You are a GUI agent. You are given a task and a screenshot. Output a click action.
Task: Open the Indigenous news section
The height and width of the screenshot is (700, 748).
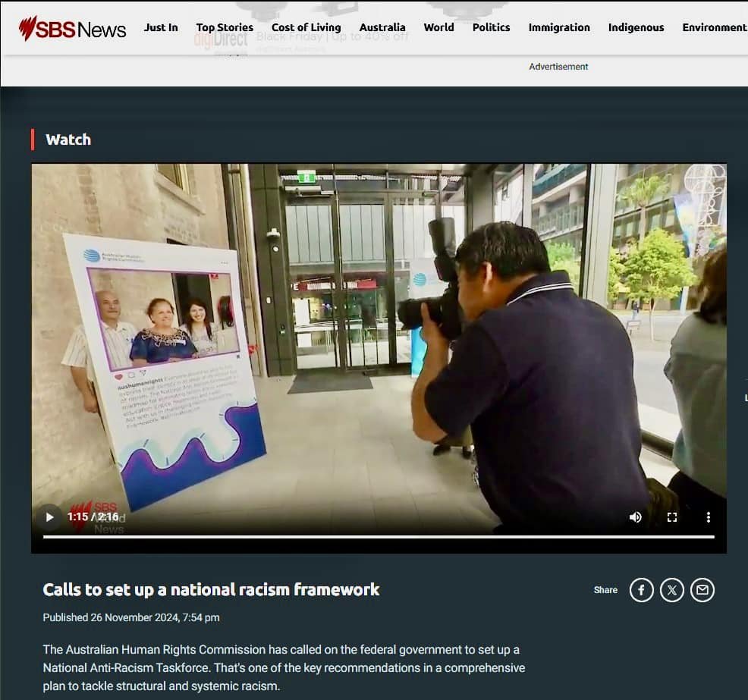[636, 27]
